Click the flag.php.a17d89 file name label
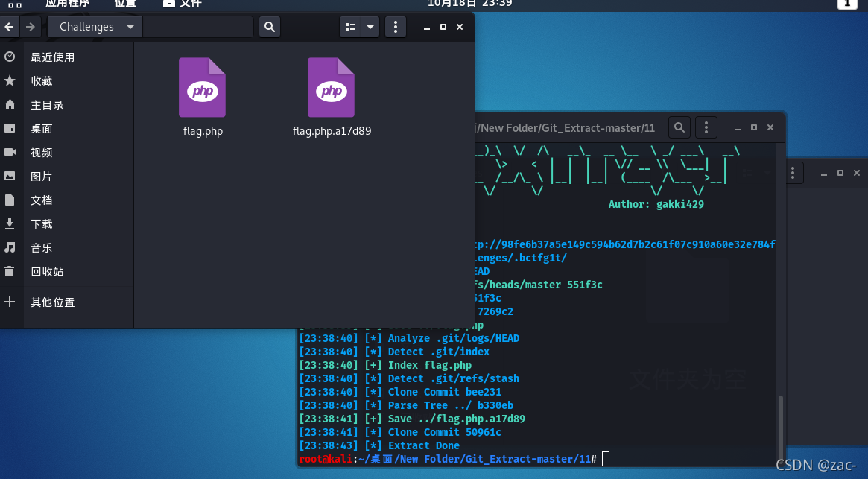Screen dimensions: 868x479 point(332,131)
